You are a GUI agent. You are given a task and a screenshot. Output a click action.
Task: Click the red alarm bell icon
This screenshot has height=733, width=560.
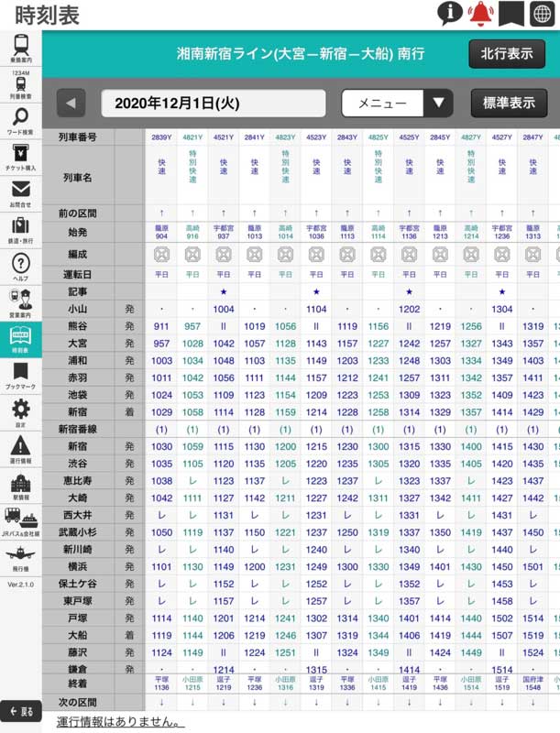pos(481,14)
